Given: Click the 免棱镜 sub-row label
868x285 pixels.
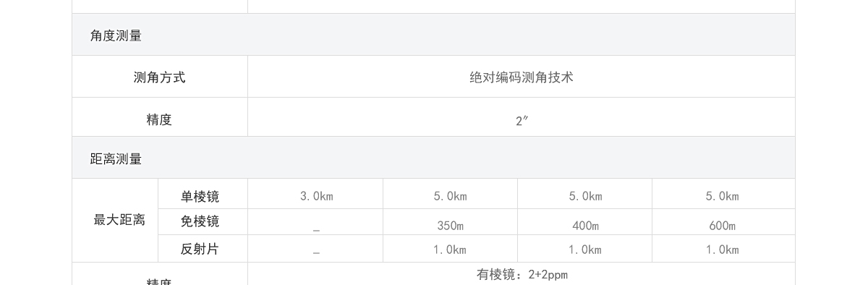Looking at the screenshot, I should click(x=200, y=221).
